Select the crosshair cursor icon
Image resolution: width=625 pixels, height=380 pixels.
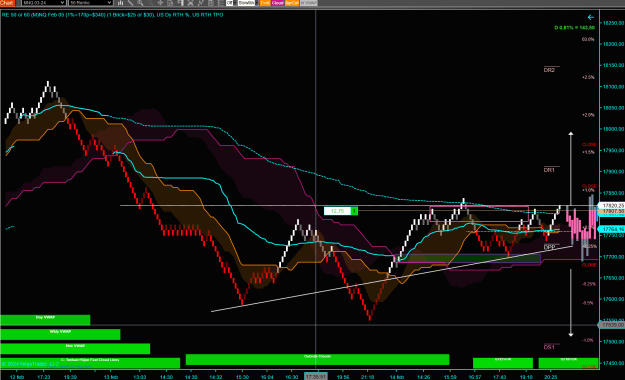pos(160,3)
